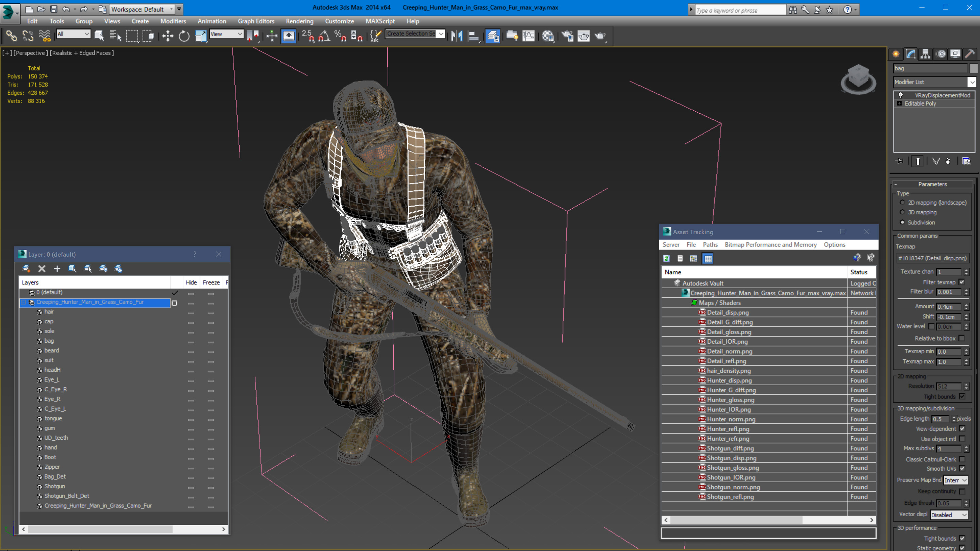
Task: Enable Classic Catmull-Clark checkbox
Action: point(962,459)
